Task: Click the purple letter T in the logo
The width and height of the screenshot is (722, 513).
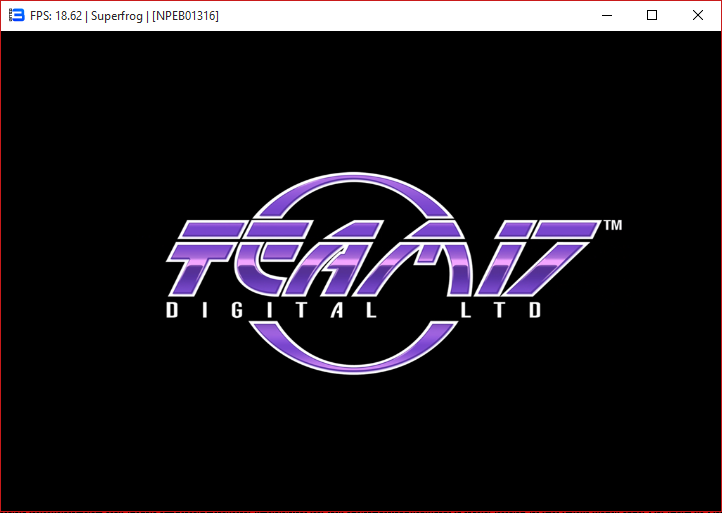Action: pos(210,255)
